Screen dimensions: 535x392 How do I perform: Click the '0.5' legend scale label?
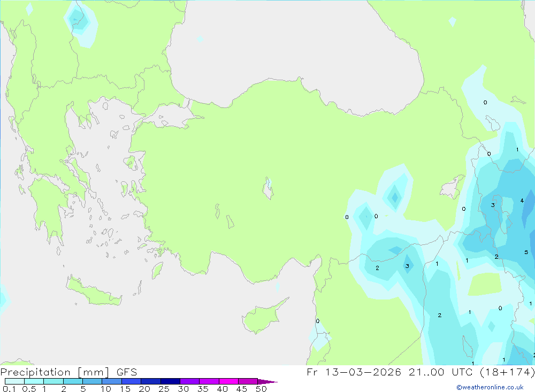coord(29,389)
